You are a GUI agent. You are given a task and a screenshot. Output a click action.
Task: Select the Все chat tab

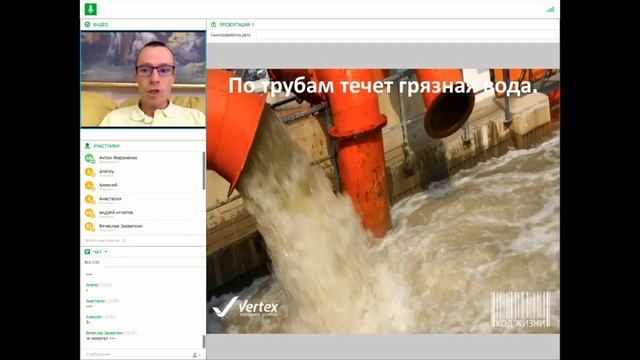click(93, 262)
